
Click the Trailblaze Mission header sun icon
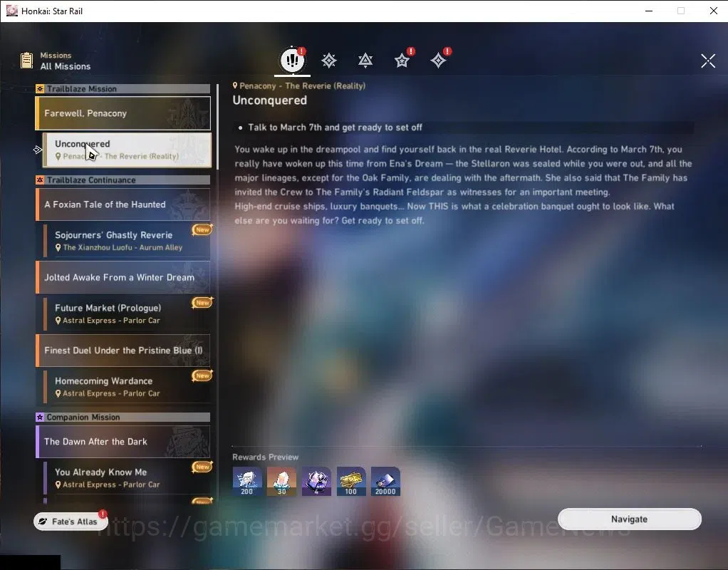pos(40,89)
